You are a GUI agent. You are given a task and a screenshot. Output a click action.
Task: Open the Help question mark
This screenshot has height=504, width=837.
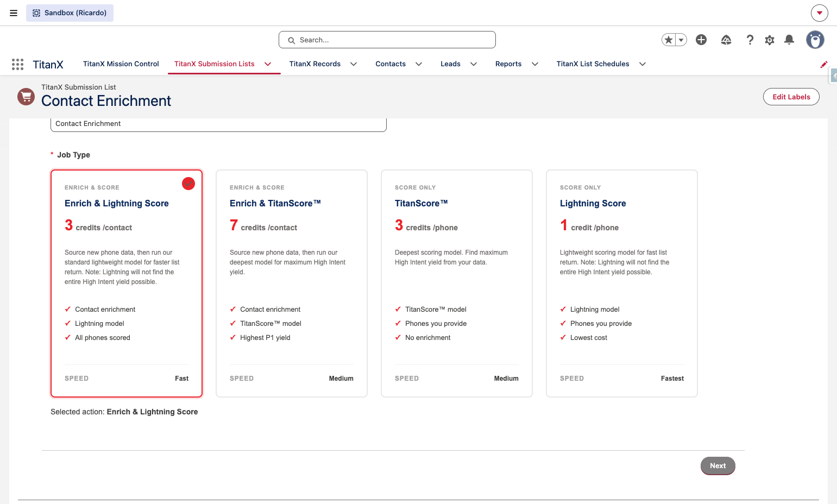click(750, 40)
